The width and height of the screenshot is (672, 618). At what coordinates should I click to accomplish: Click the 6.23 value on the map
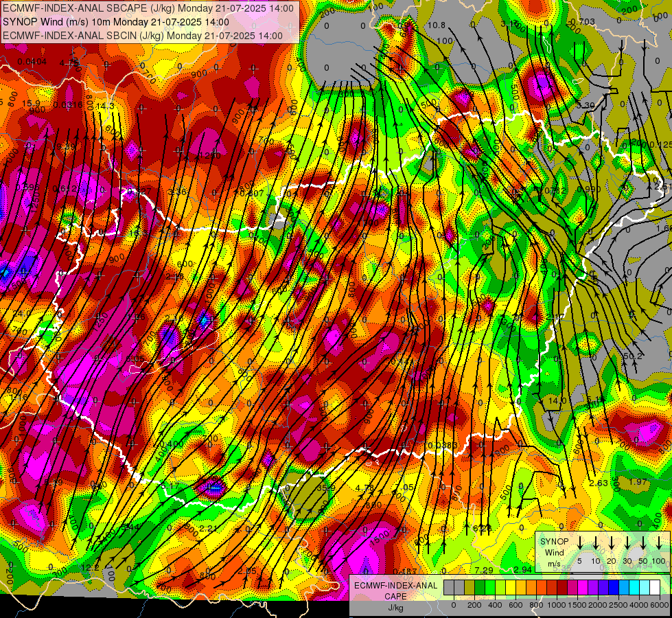click(x=482, y=528)
